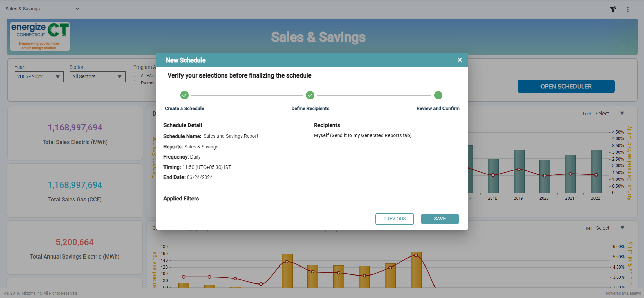Viewport: 644px width, 298px height.
Task: Click the filter icon in top bar
Action: coord(613,9)
